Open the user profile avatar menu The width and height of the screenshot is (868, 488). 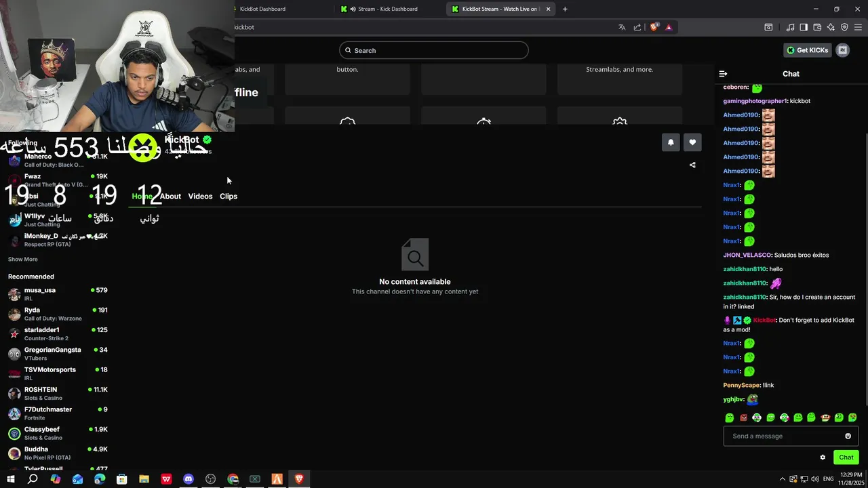pyautogui.click(x=842, y=50)
